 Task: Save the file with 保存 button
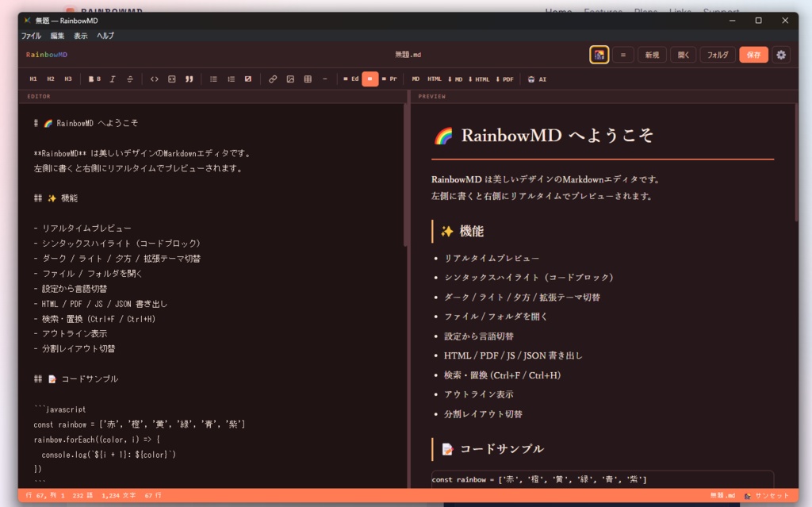tap(753, 55)
